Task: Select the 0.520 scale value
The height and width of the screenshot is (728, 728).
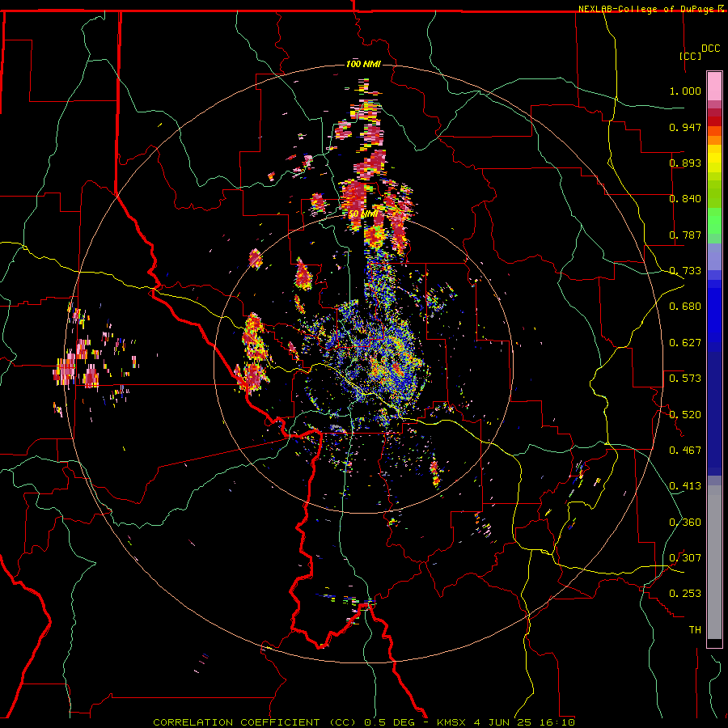Action: pyautogui.click(x=685, y=415)
